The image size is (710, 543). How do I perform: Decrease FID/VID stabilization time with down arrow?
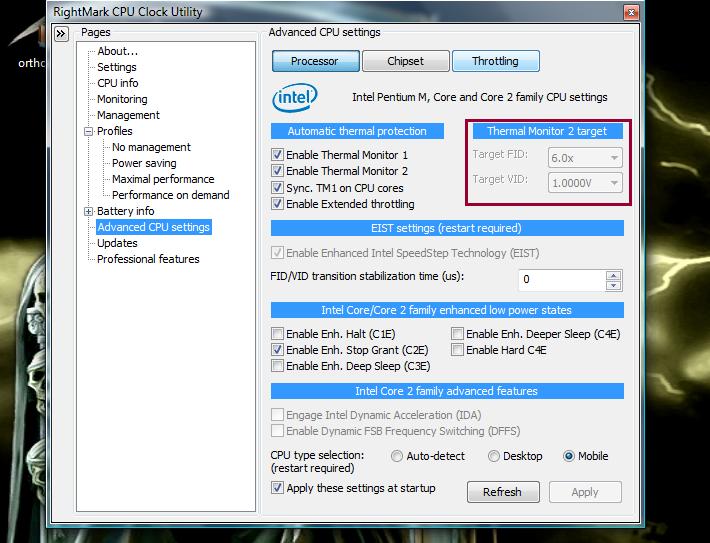[x=614, y=285]
